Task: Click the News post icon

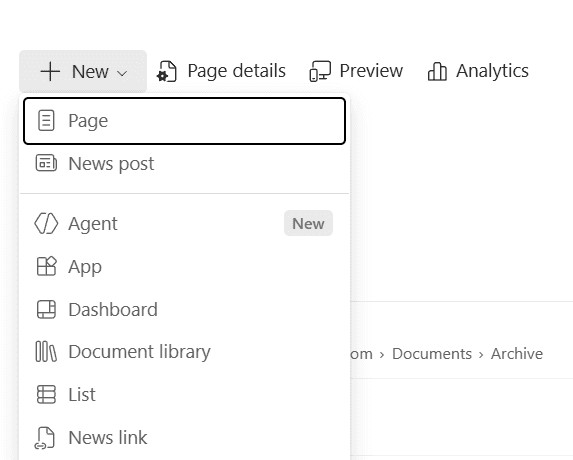Action: pos(46,163)
